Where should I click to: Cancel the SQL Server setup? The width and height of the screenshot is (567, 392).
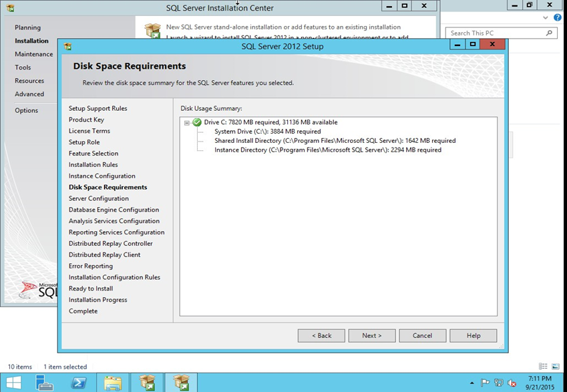coord(422,335)
